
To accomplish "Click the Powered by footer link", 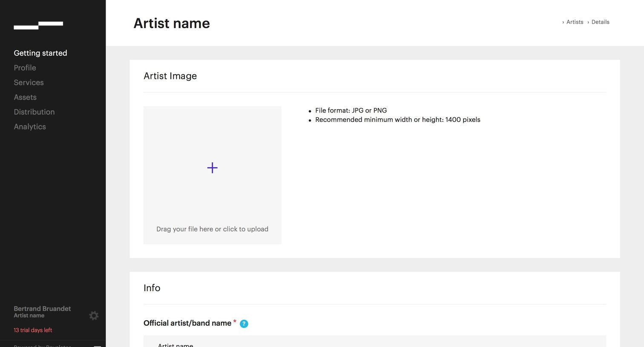I will pos(42,345).
